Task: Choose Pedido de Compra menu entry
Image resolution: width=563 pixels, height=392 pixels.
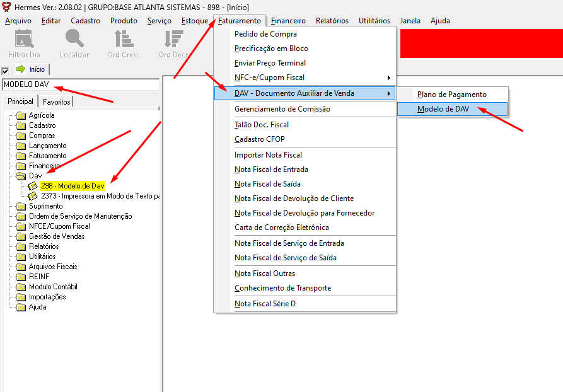Action: [305, 34]
